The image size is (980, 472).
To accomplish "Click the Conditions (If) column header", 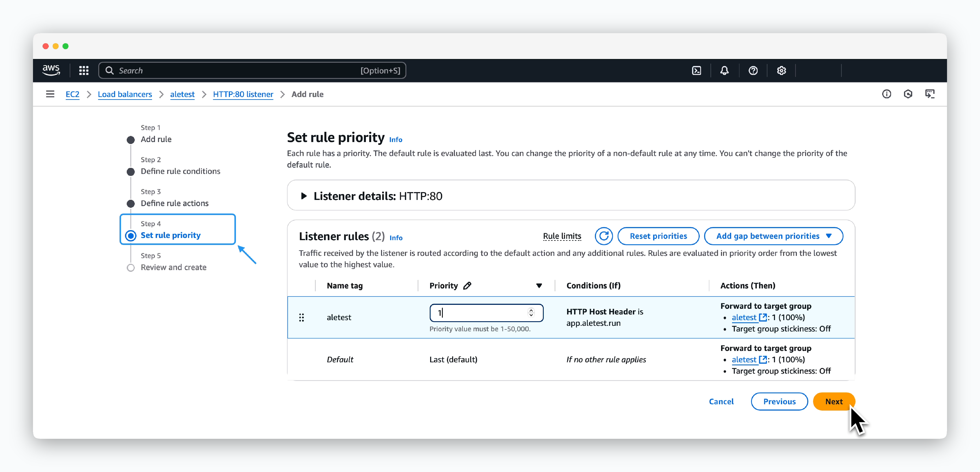I will point(594,285).
